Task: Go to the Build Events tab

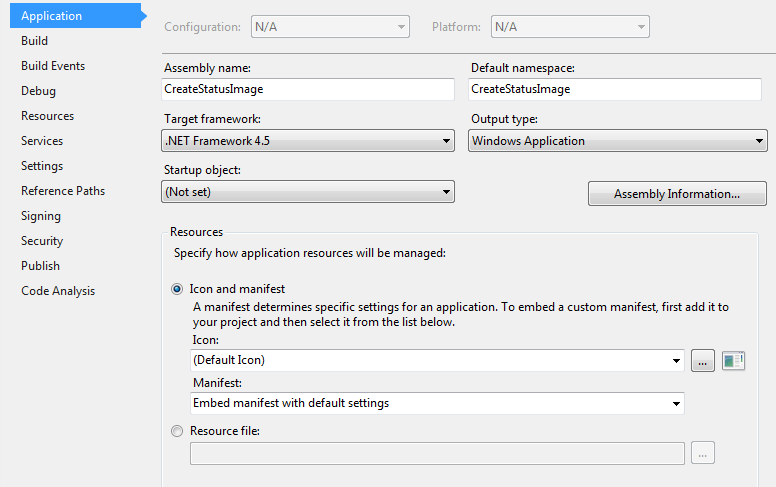Action: pyautogui.click(x=53, y=66)
